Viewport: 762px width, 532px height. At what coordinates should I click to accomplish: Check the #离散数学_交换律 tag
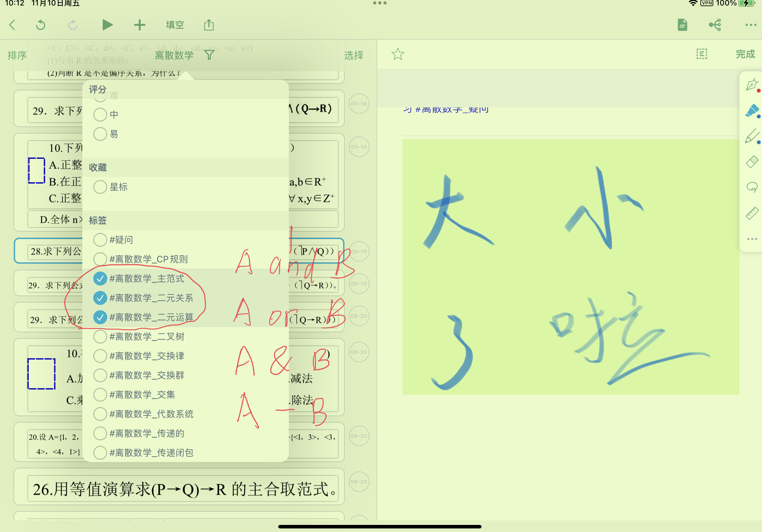click(x=100, y=356)
